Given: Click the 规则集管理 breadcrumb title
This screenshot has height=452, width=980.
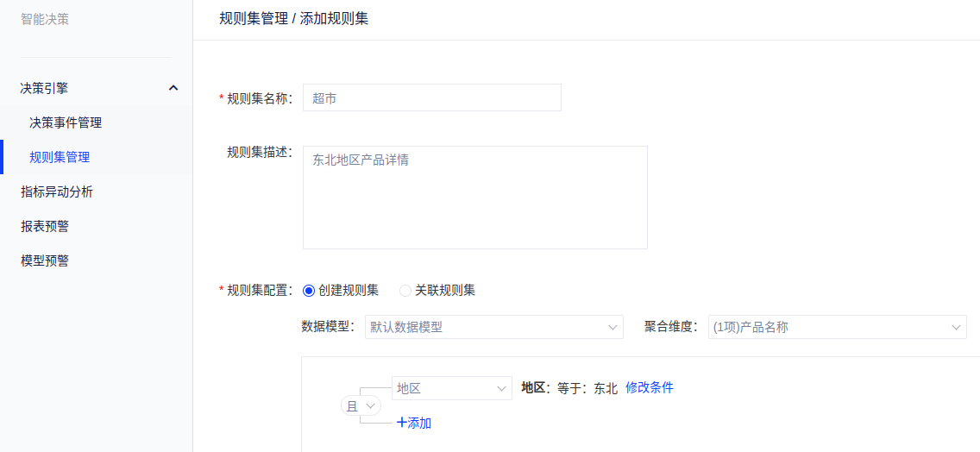Looking at the screenshot, I should [254, 18].
